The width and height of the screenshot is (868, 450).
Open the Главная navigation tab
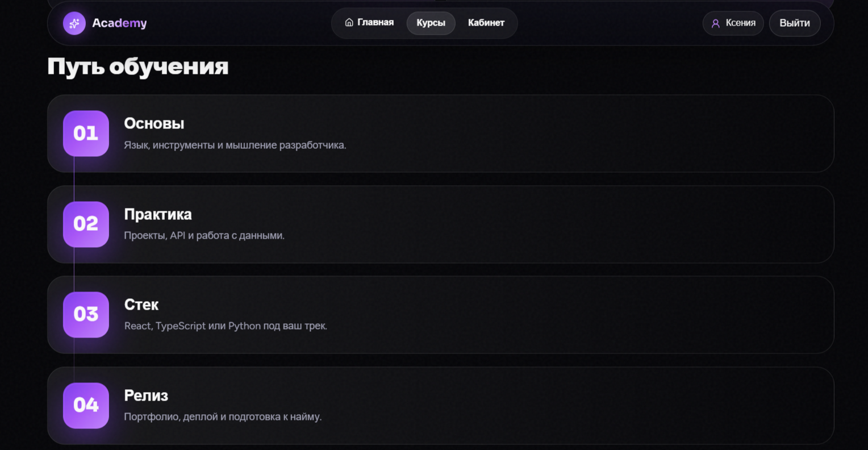point(369,23)
